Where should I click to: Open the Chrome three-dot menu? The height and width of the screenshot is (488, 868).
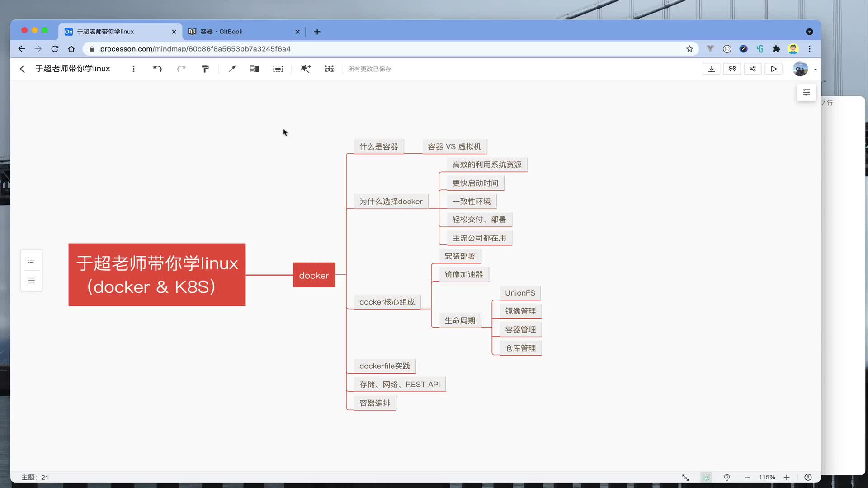click(810, 49)
